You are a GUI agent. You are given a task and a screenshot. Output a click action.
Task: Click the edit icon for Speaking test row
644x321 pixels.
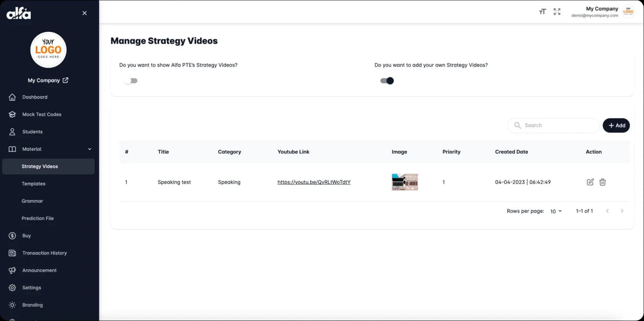[x=590, y=182]
